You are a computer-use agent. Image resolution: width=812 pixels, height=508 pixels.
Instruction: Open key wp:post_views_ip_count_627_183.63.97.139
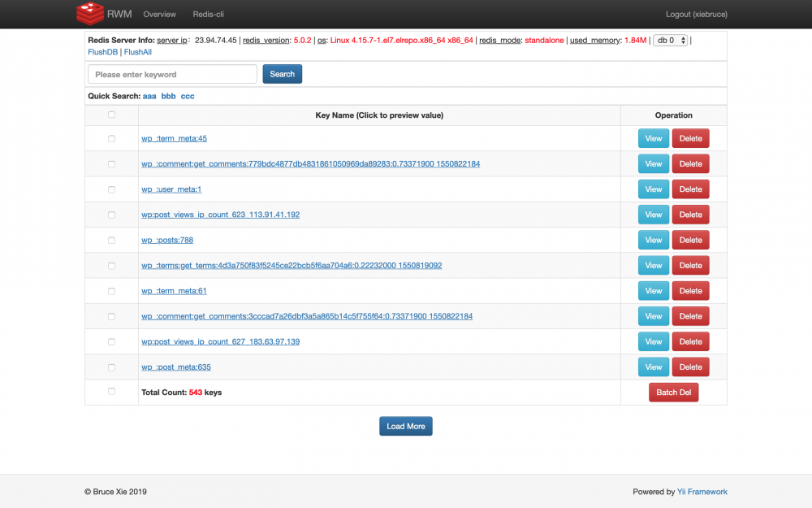click(221, 341)
